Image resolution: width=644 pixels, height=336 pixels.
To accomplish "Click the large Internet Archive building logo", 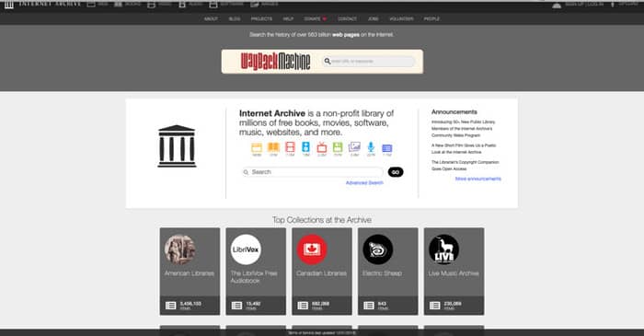I will click(x=177, y=145).
